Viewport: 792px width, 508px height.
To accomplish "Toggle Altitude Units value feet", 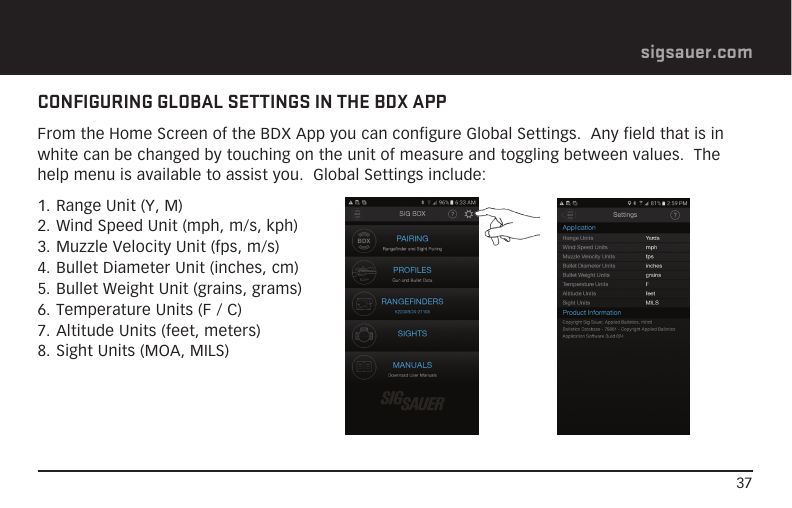I will click(x=650, y=293).
